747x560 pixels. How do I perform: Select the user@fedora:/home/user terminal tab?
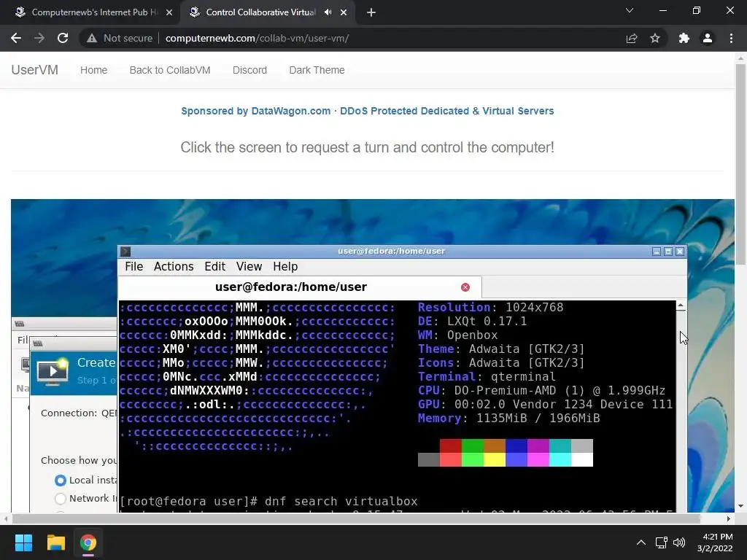[x=300, y=287]
